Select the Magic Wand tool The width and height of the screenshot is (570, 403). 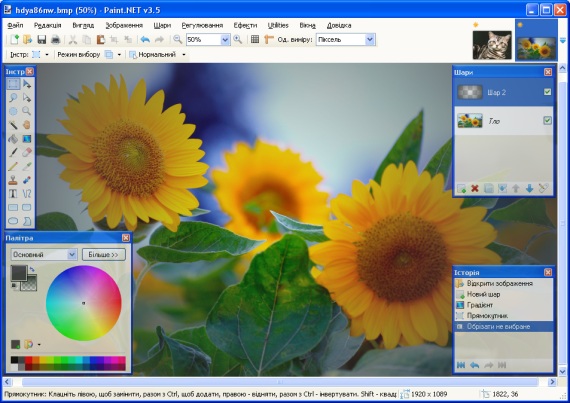[x=13, y=125]
